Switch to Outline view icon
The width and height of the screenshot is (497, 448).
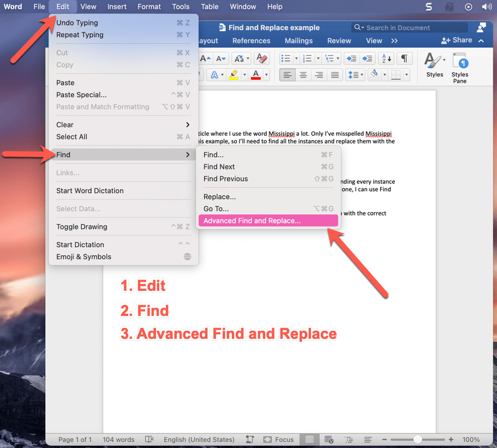tap(349, 439)
